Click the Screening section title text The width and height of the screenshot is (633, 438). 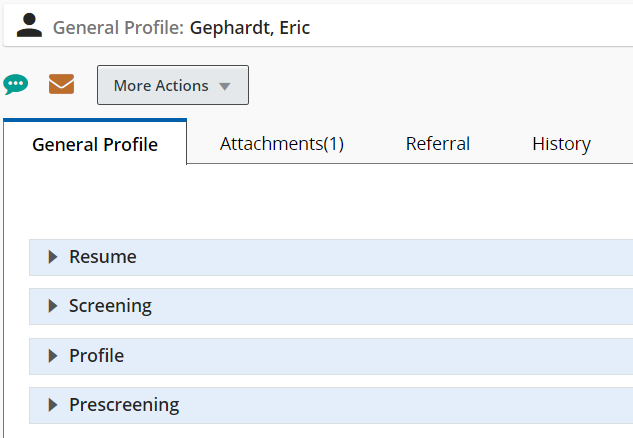pyautogui.click(x=110, y=306)
